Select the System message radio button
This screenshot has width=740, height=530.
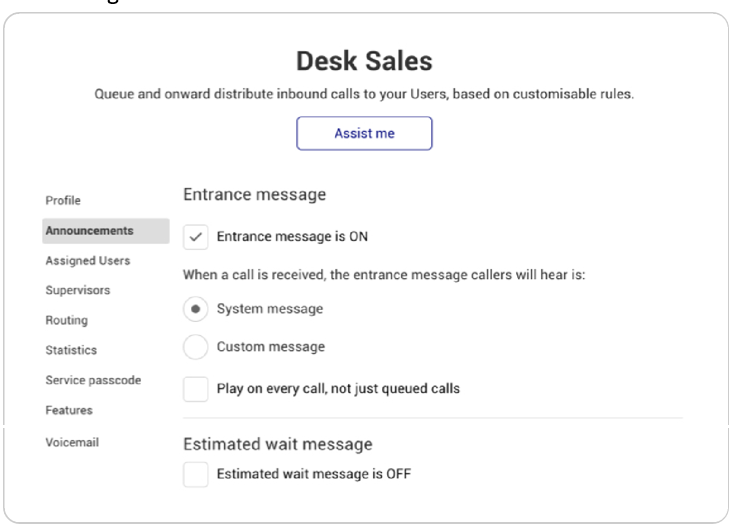tap(197, 309)
